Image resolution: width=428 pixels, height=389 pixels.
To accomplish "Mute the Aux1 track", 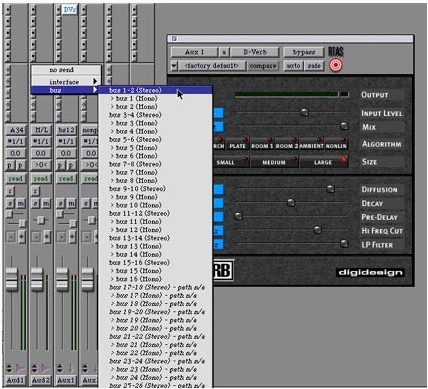I will (71, 203).
